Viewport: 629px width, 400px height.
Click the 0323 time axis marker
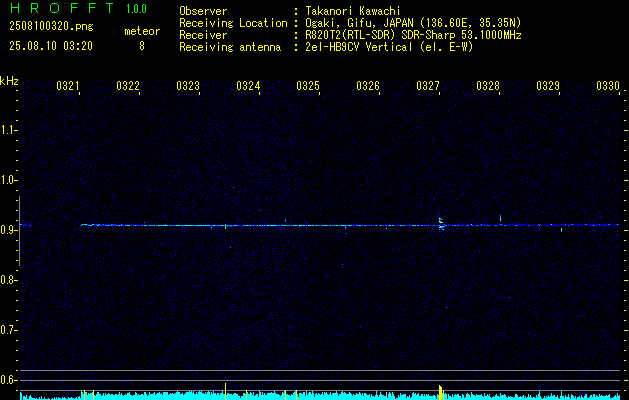point(188,86)
